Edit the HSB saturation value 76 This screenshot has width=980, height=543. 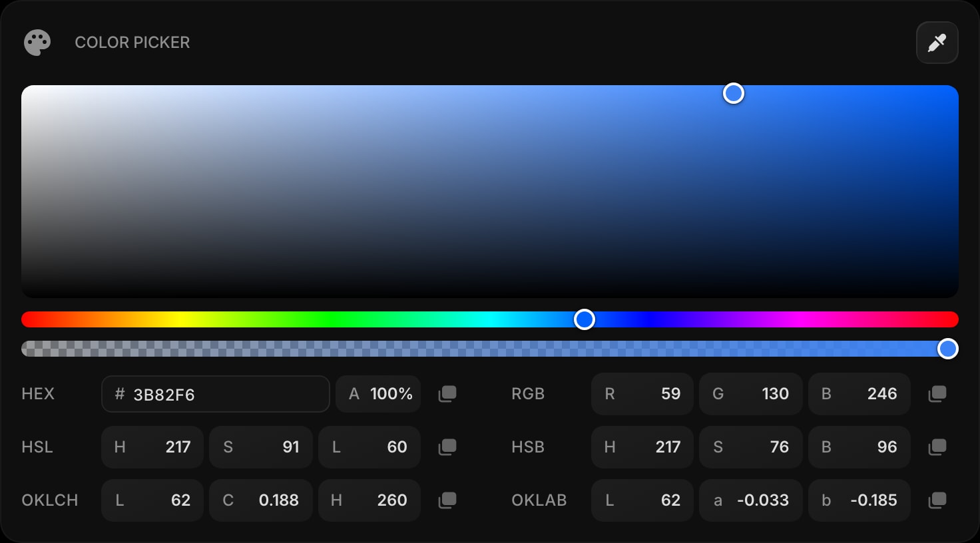[751, 447]
